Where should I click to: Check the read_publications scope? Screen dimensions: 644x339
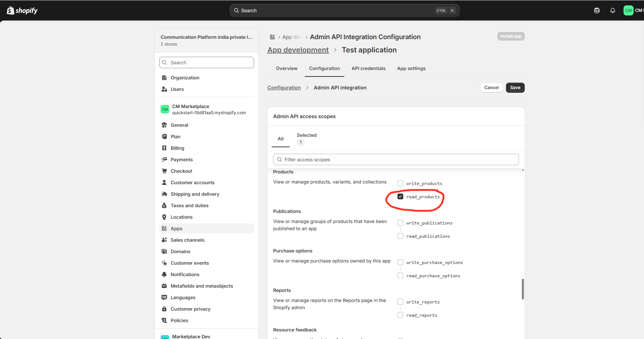click(400, 236)
